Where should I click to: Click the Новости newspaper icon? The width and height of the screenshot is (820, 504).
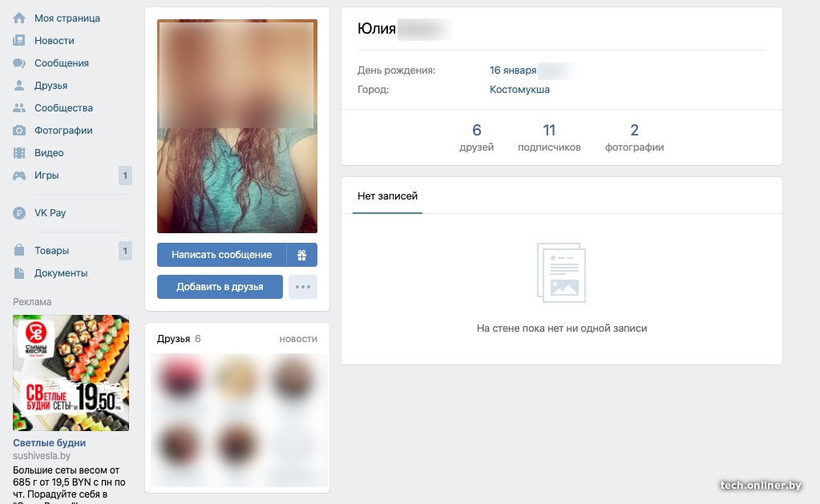19,40
